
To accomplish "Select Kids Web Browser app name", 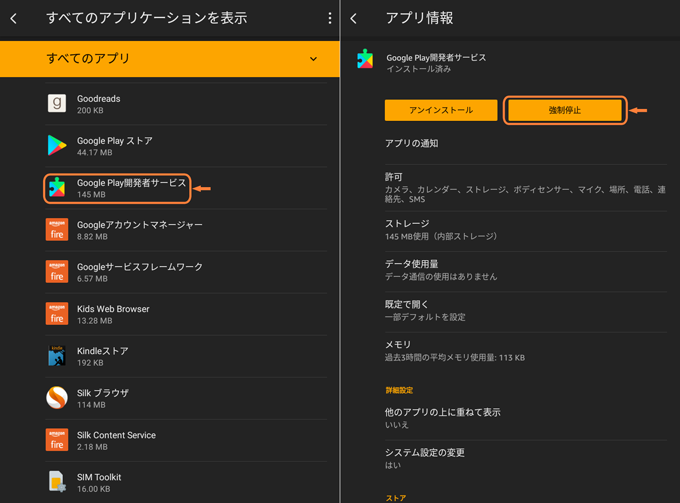I will pyautogui.click(x=113, y=309).
